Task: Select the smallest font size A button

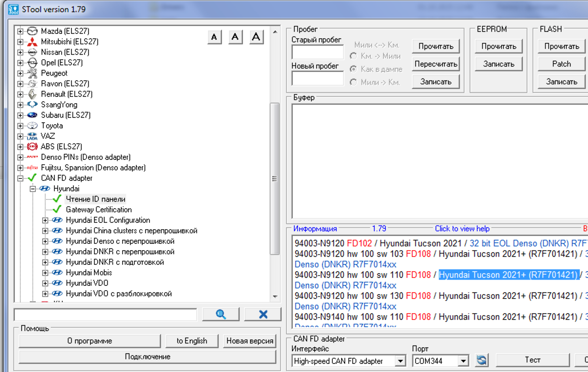Action: [x=214, y=37]
